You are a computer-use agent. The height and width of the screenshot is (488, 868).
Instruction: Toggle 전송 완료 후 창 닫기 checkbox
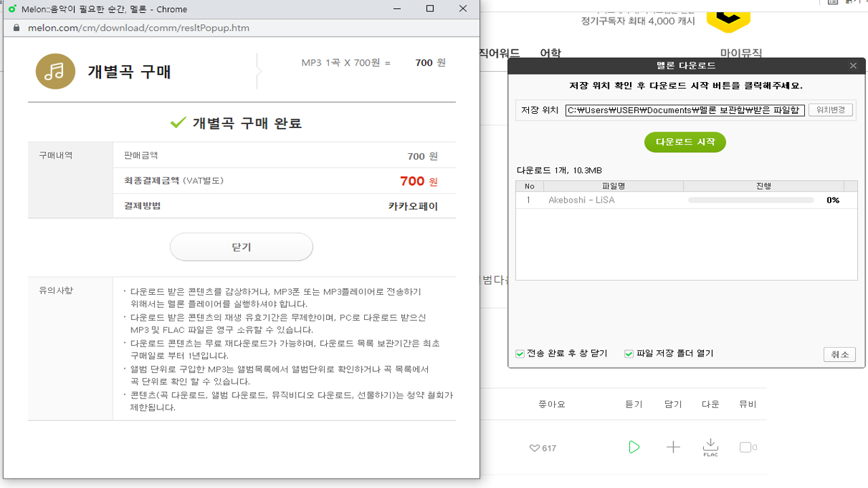click(520, 354)
